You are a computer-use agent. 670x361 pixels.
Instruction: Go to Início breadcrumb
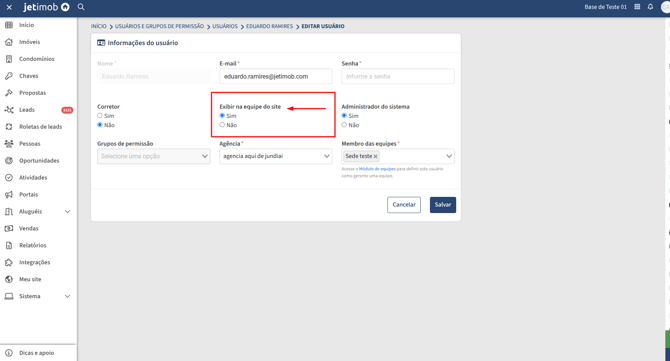pyautogui.click(x=99, y=26)
